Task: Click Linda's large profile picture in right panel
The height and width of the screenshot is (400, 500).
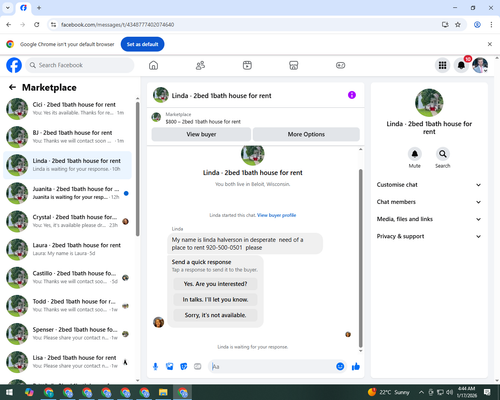Action: click(429, 103)
